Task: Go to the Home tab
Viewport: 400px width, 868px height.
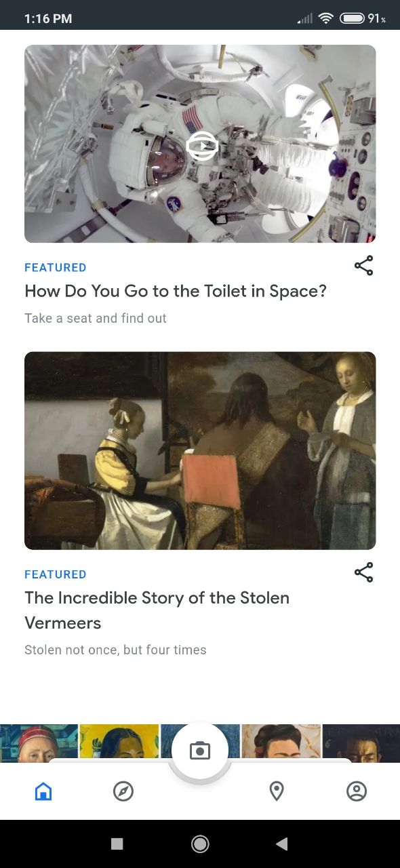Action: [43, 791]
